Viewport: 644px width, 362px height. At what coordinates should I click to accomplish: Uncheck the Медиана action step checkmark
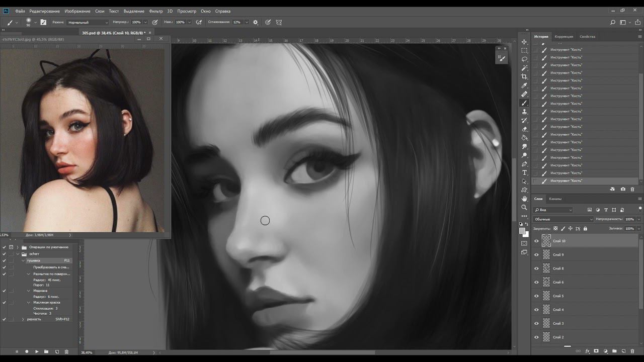point(5,291)
